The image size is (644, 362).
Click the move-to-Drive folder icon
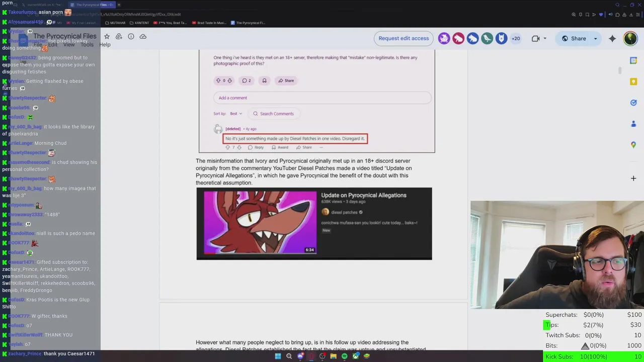click(x=119, y=36)
